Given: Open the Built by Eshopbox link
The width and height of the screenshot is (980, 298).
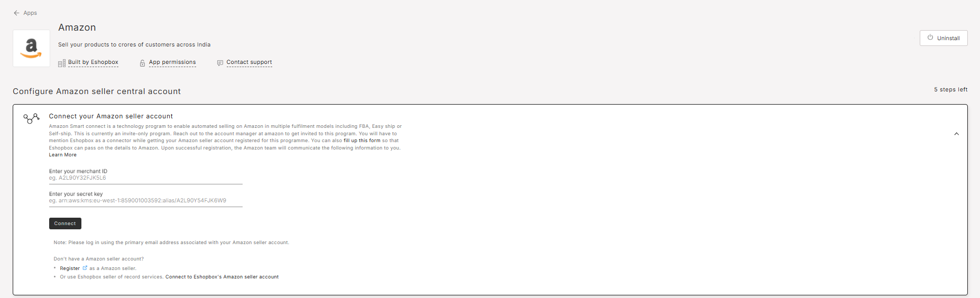Looking at the screenshot, I should (93, 62).
